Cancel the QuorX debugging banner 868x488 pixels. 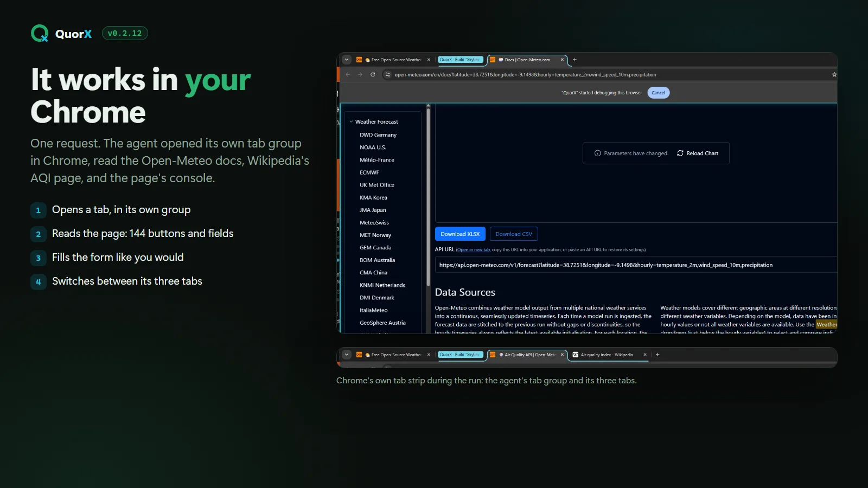tap(659, 93)
